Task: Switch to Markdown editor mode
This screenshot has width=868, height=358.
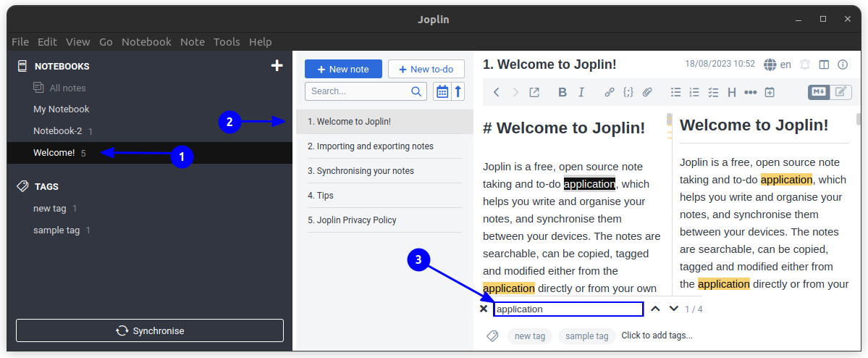Action: 819,92
